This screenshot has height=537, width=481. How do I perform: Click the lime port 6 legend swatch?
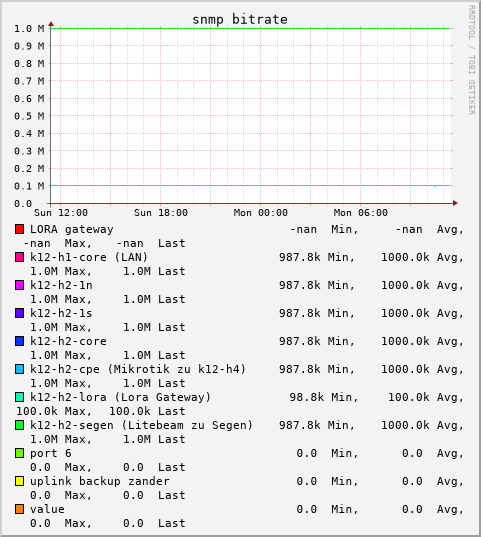pyautogui.click(x=20, y=453)
